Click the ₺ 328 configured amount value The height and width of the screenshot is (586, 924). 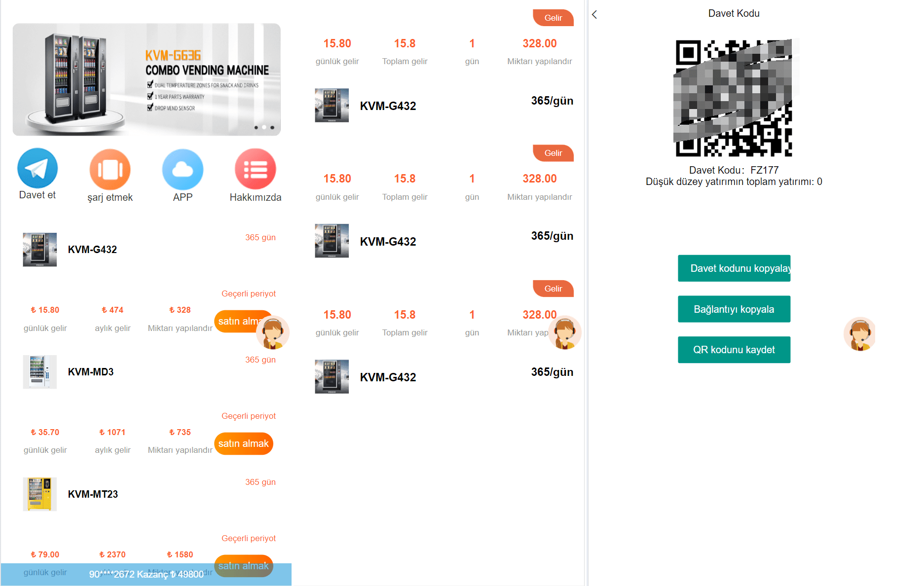point(180,310)
